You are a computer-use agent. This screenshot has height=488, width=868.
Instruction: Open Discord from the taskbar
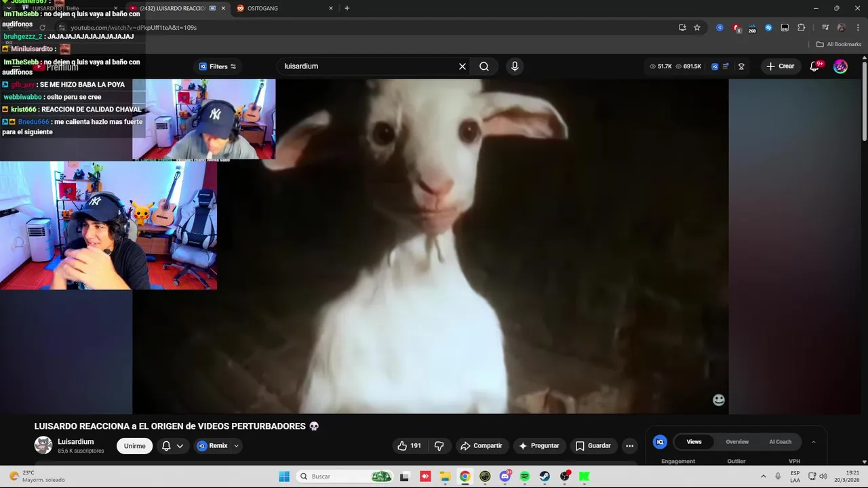click(x=505, y=476)
